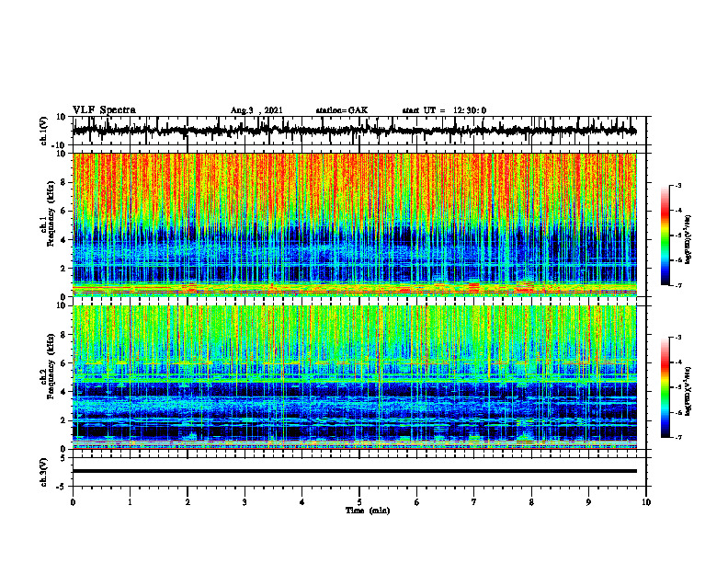The width and height of the screenshot is (728, 563).
Task: Click the ch.1 colorbar log(PSD) unit label
Action: pyautogui.click(x=688, y=240)
